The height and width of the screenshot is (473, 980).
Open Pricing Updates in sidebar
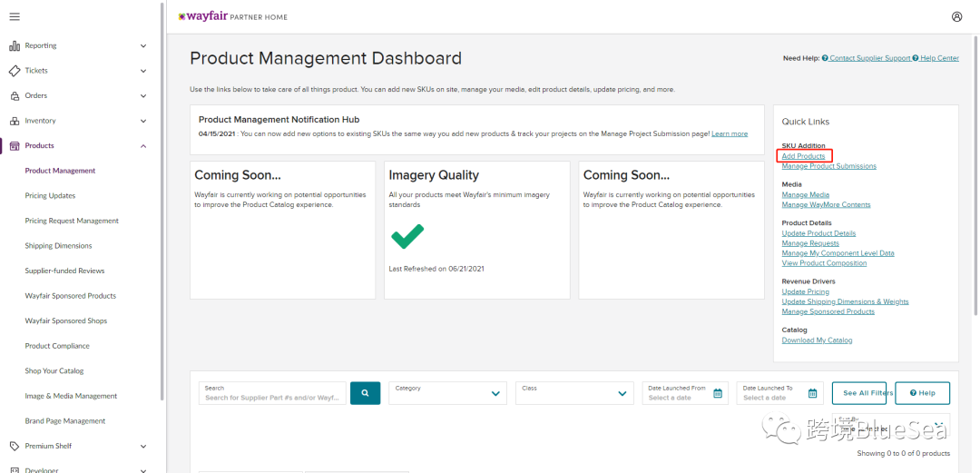coord(50,196)
